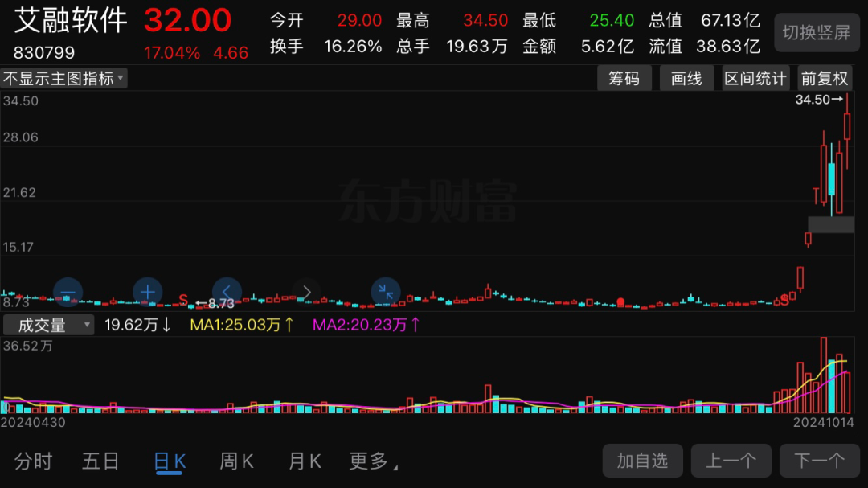
Task: Click MA2:20.23万 volume average label
Action: tap(366, 325)
